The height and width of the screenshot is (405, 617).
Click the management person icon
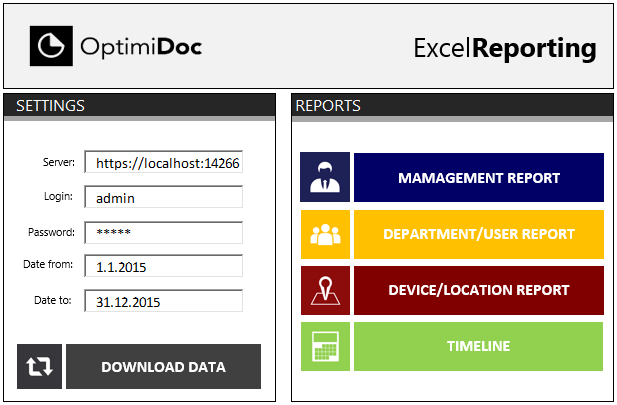[x=324, y=178]
